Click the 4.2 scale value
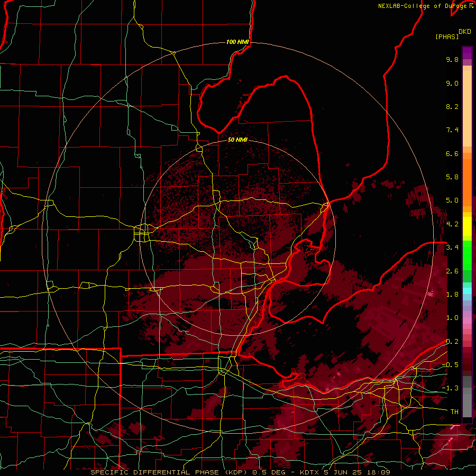This screenshot has width=476, height=476. tap(452, 224)
